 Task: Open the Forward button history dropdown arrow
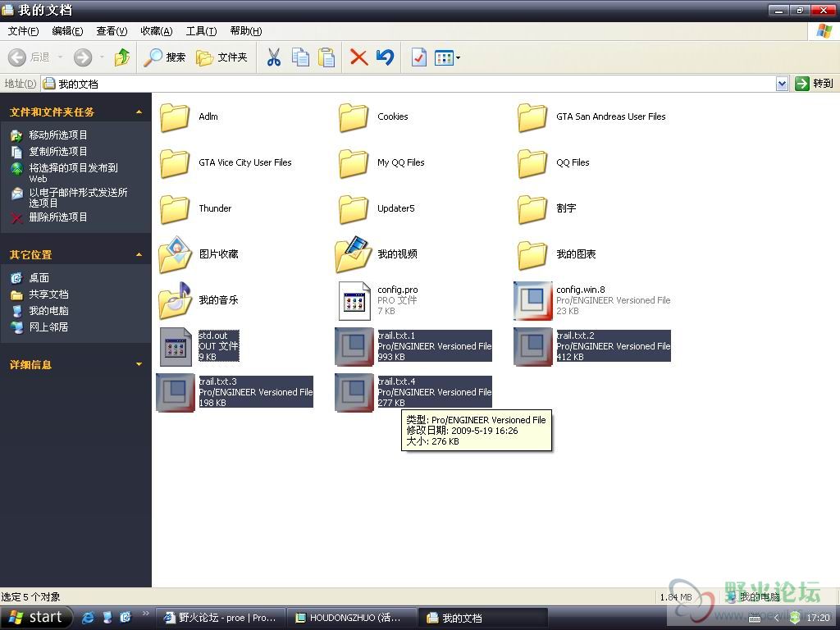coord(101,57)
